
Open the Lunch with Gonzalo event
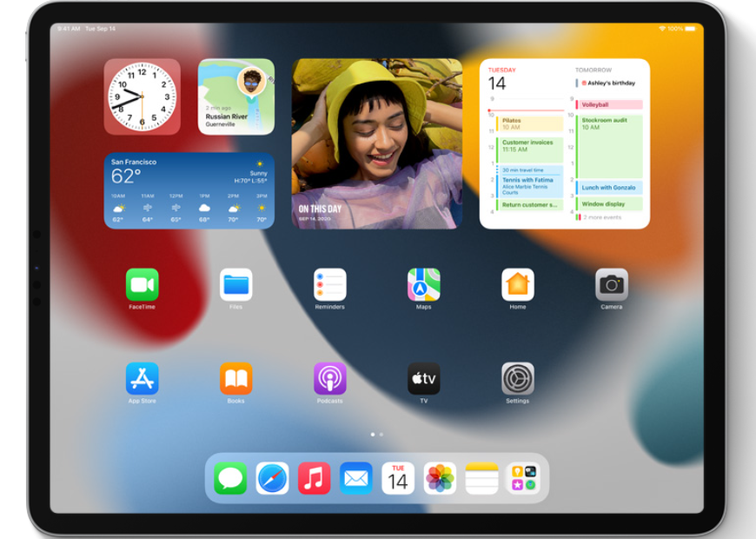(609, 187)
